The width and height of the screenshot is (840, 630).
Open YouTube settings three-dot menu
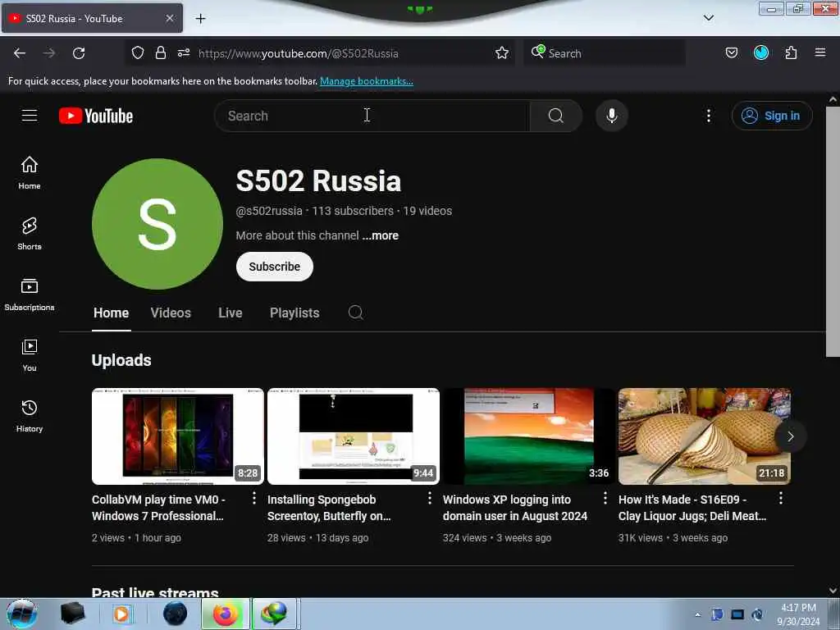click(x=708, y=116)
